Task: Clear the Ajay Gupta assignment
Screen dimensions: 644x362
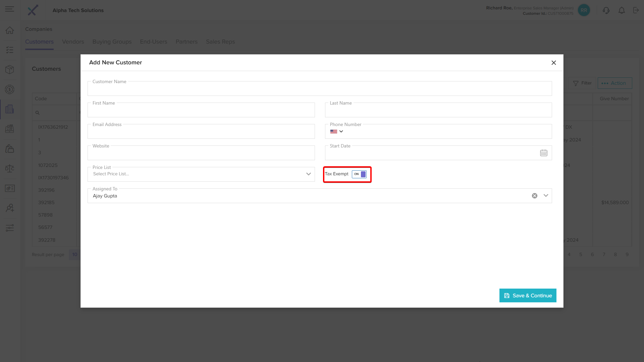Action: click(535, 196)
